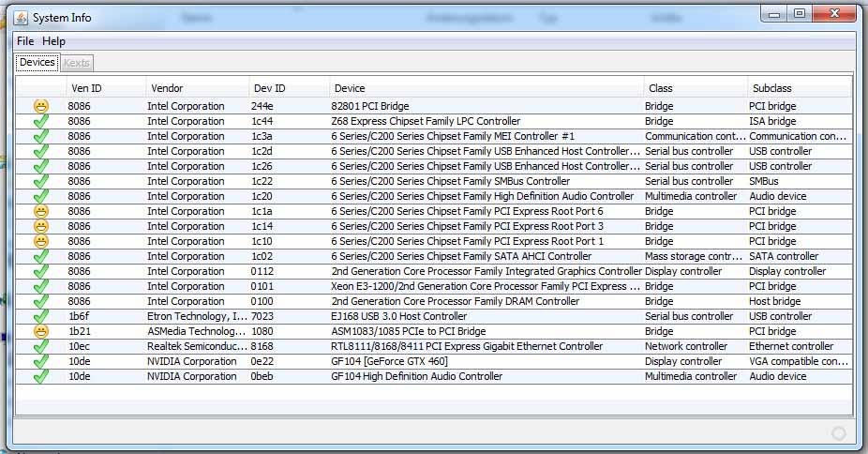Click the Java icon in System Info title bar

pyautogui.click(x=21, y=18)
